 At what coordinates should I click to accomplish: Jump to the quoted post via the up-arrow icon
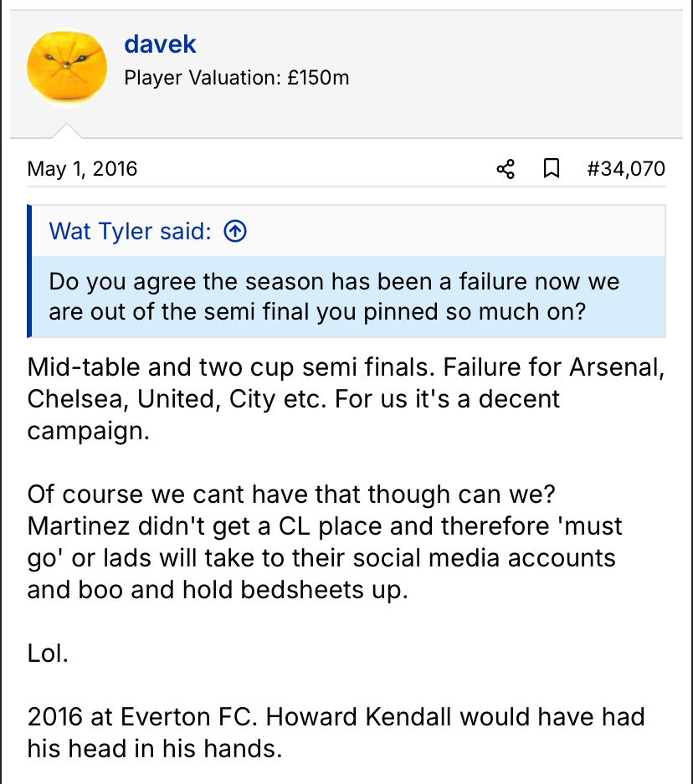tap(236, 231)
